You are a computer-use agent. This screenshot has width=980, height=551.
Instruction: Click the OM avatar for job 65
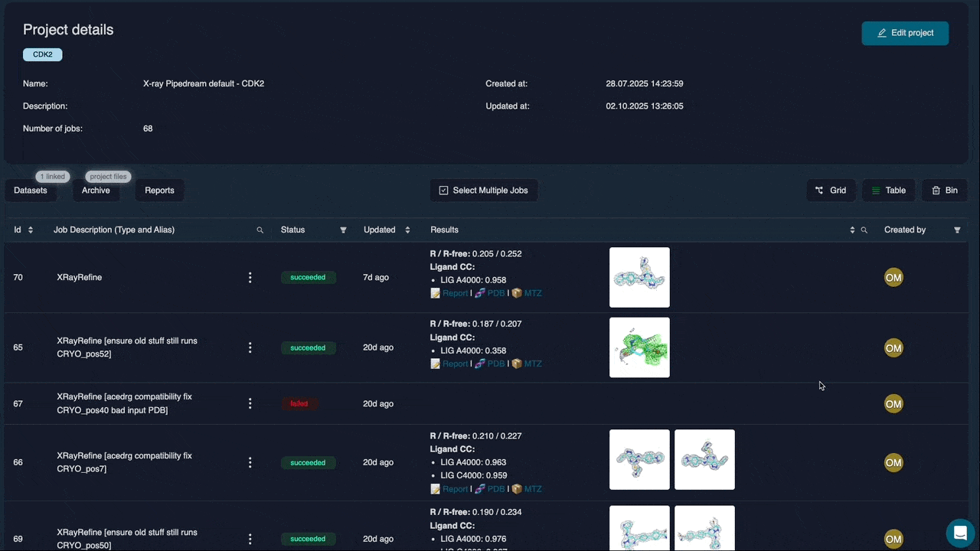(893, 348)
